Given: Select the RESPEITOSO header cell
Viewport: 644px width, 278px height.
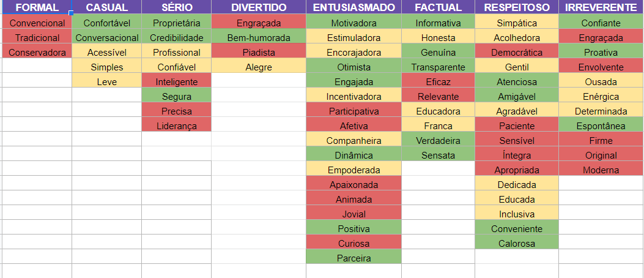Looking at the screenshot, I should click(x=516, y=7).
